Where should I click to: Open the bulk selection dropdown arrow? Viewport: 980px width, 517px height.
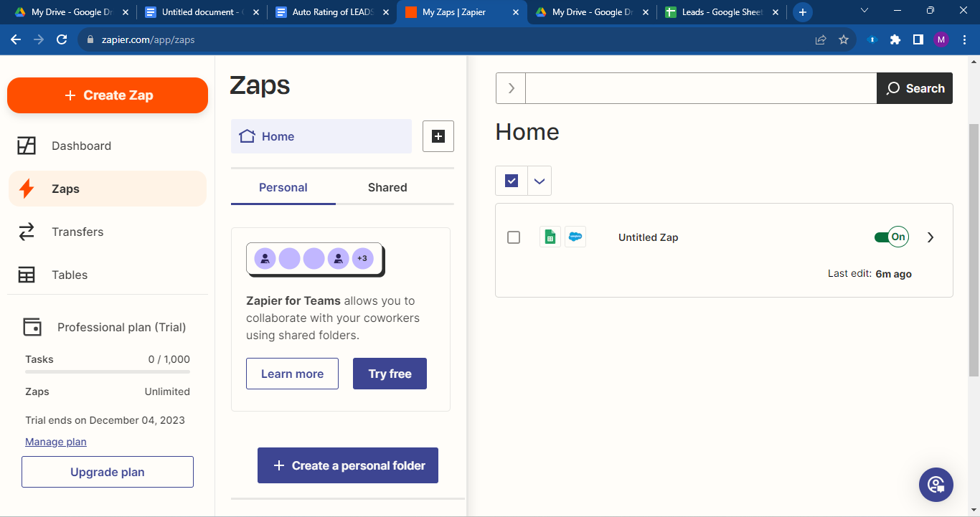point(540,181)
